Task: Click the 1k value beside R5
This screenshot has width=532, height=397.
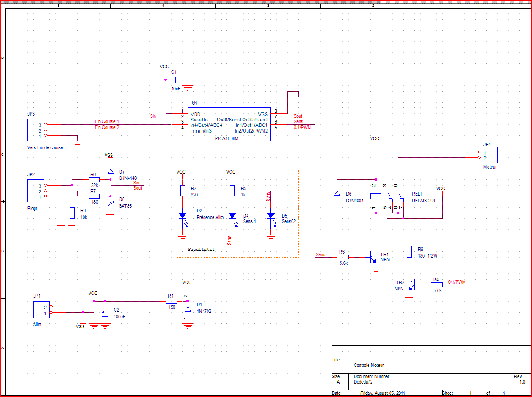Action: (243, 195)
